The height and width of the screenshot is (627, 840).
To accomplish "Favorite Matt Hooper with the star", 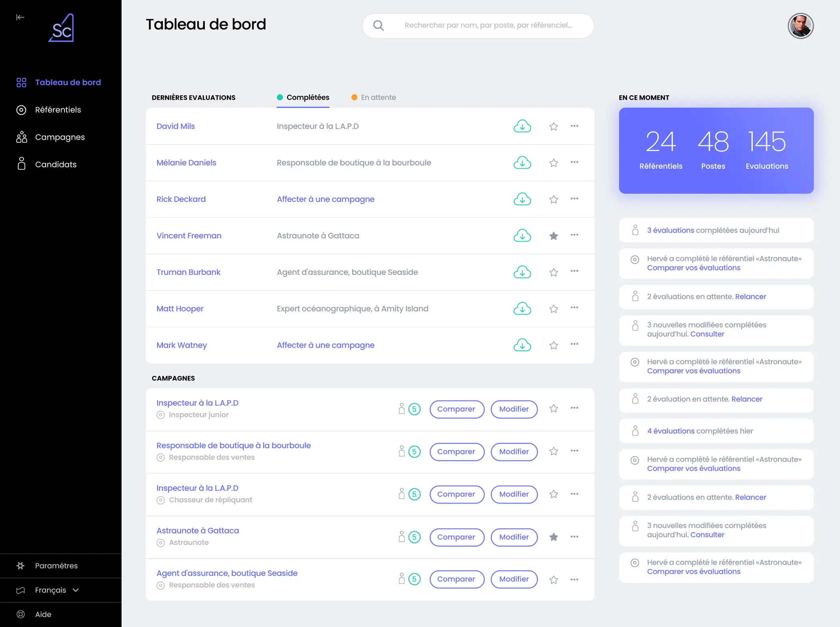I will (553, 308).
